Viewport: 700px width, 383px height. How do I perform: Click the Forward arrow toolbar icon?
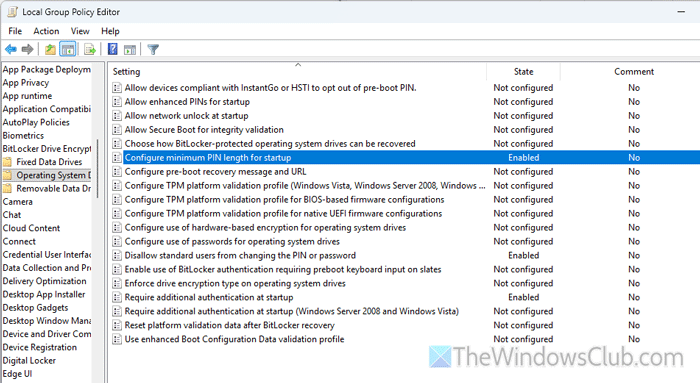tap(28, 49)
